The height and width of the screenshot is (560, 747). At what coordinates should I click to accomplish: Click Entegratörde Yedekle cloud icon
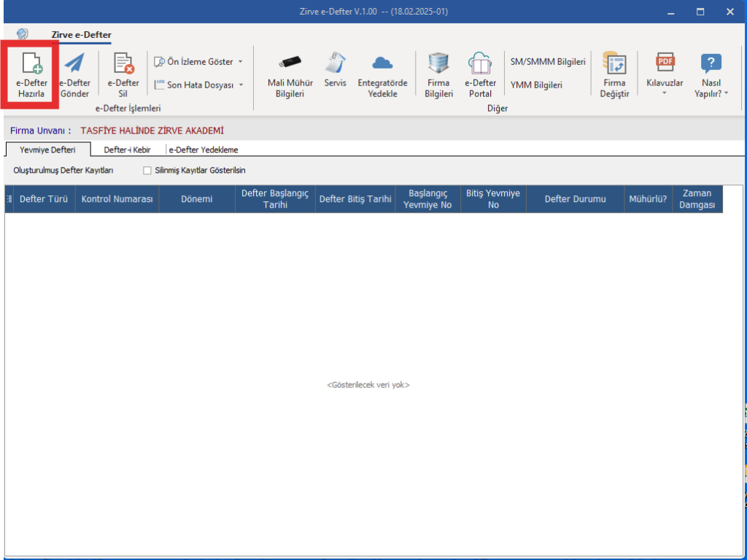tap(382, 63)
